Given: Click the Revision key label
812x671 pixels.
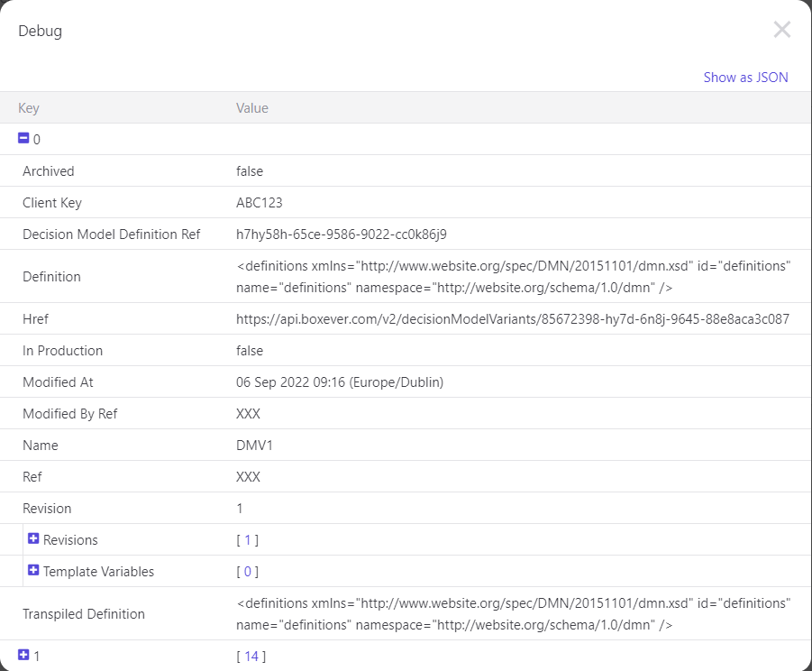Looking at the screenshot, I should tap(47, 509).
